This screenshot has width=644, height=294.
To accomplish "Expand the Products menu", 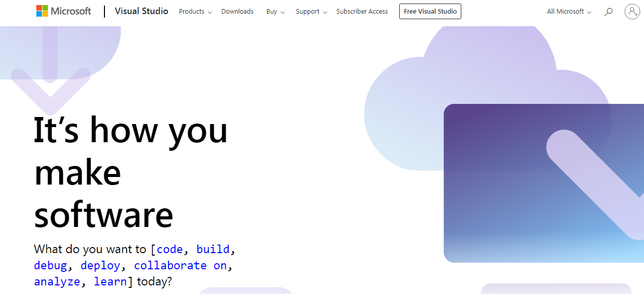I will [x=195, y=12].
